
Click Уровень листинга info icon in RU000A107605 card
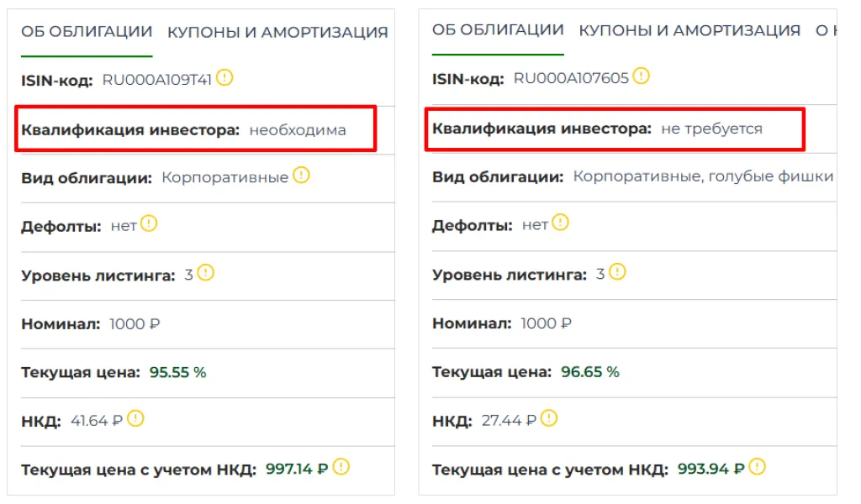tap(617, 272)
